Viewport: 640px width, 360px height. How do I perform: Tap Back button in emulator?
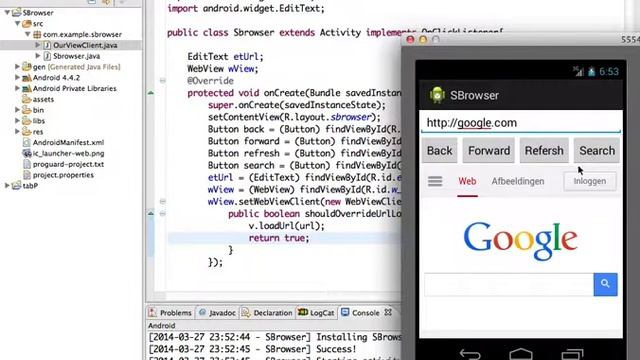click(439, 151)
